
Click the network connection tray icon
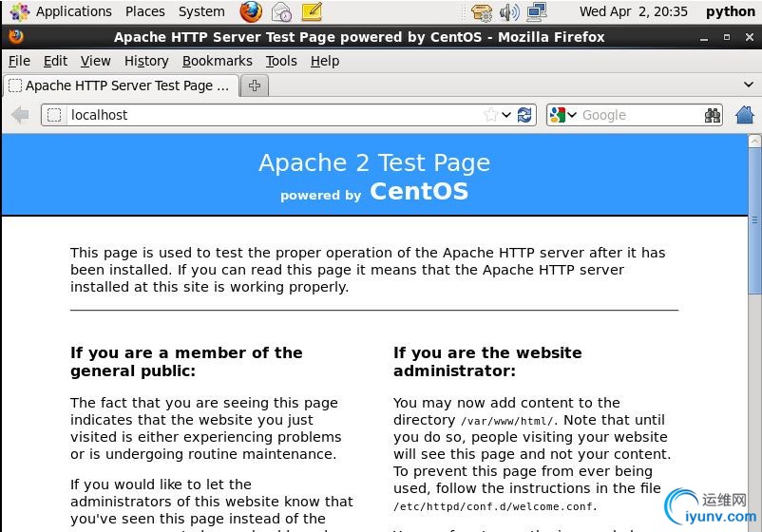(537, 12)
